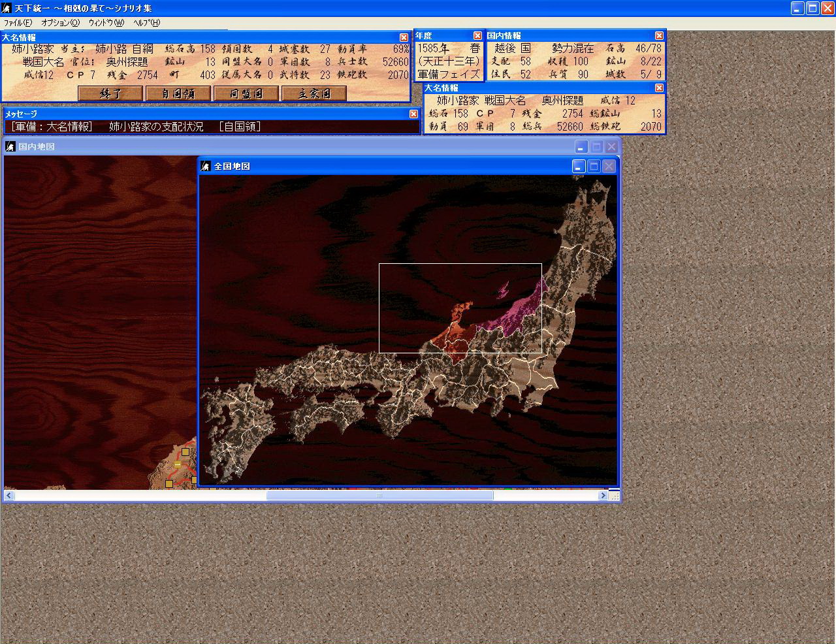
Task: Click the yellow castle marker with minus sign
Action: [178, 464]
